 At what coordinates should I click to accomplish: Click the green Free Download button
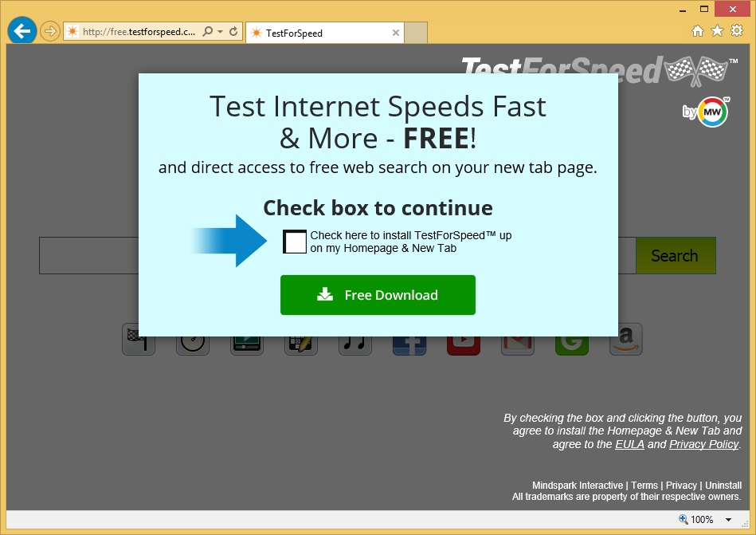(378, 295)
